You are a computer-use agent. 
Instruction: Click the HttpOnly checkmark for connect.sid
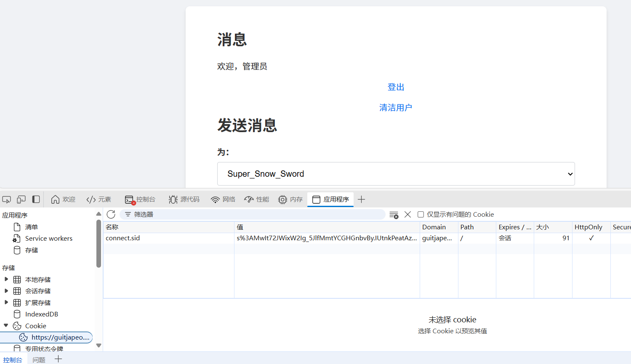591,238
